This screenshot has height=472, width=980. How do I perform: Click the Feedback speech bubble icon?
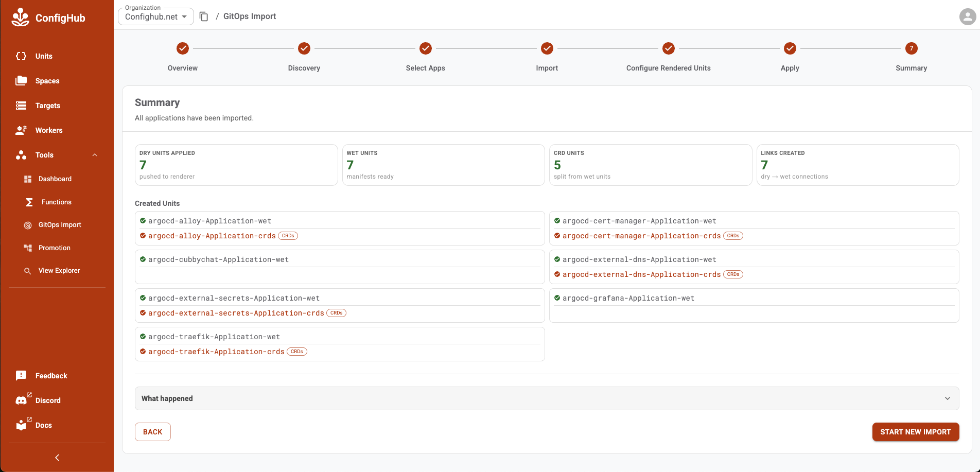[x=21, y=376]
